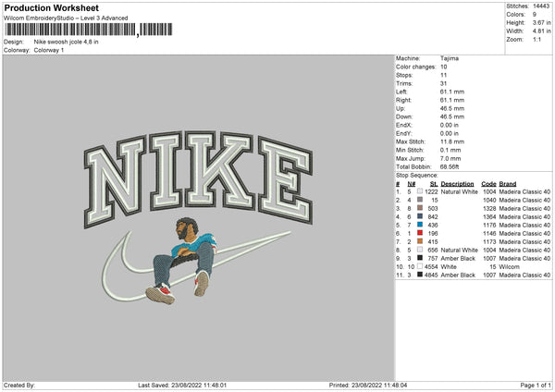Pick the orange swatch with code 1173

(420, 241)
